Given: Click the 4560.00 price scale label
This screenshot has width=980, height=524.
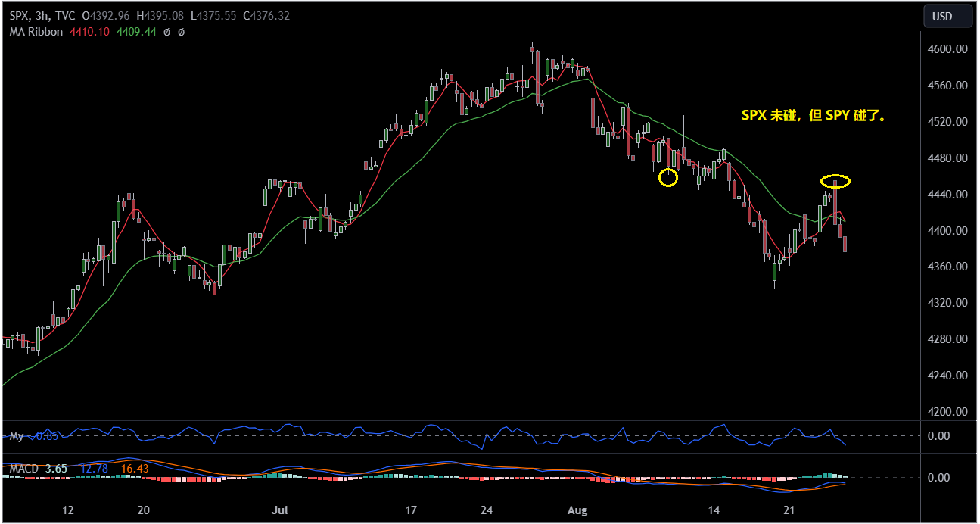Looking at the screenshot, I should (947, 86).
